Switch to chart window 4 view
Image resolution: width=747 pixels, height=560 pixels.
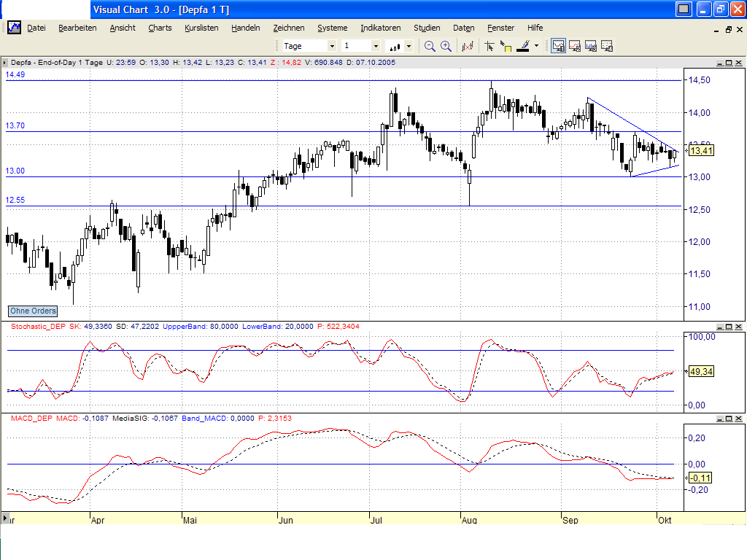(x=606, y=46)
